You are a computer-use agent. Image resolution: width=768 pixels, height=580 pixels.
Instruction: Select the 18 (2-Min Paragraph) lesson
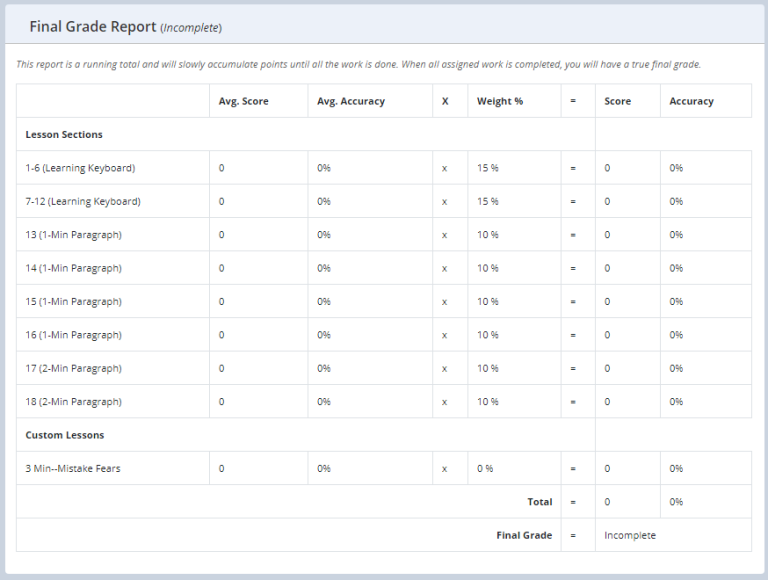coord(73,402)
